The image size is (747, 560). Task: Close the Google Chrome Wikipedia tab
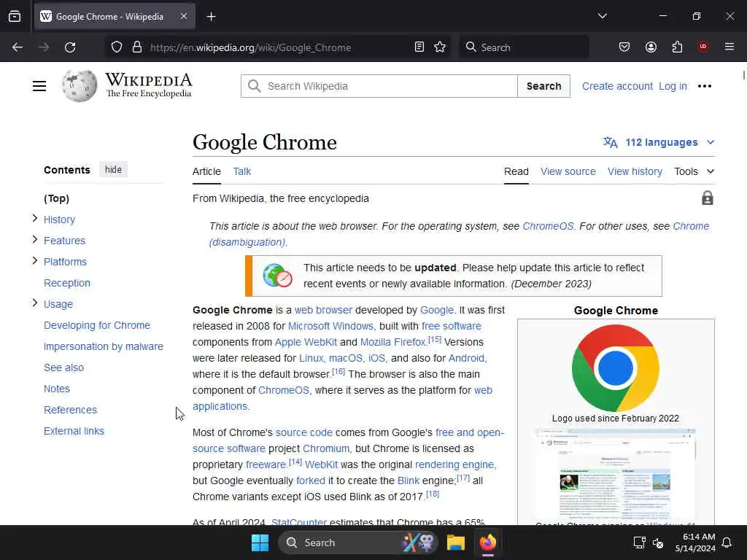184,17
